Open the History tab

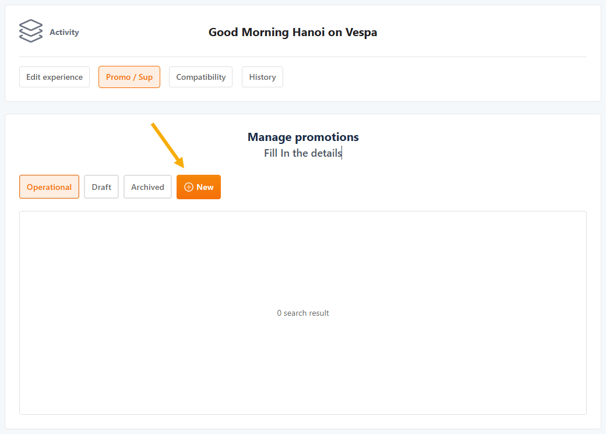tap(262, 77)
